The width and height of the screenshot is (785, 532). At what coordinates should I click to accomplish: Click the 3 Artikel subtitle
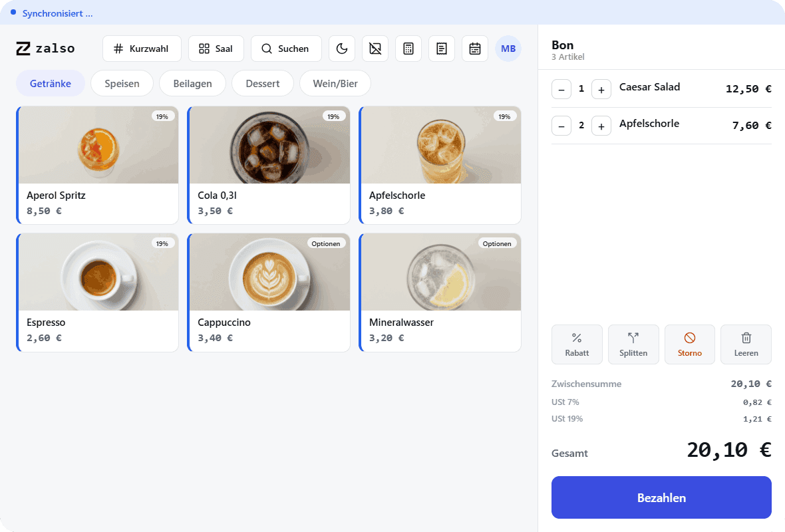(x=567, y=57)
